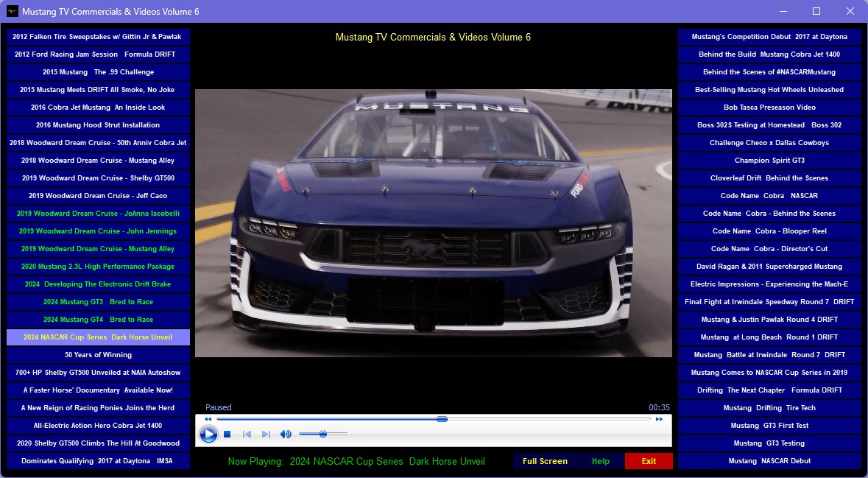
Task: Click the fast-forward double-arrow icon
Action: tap(659, 419)
